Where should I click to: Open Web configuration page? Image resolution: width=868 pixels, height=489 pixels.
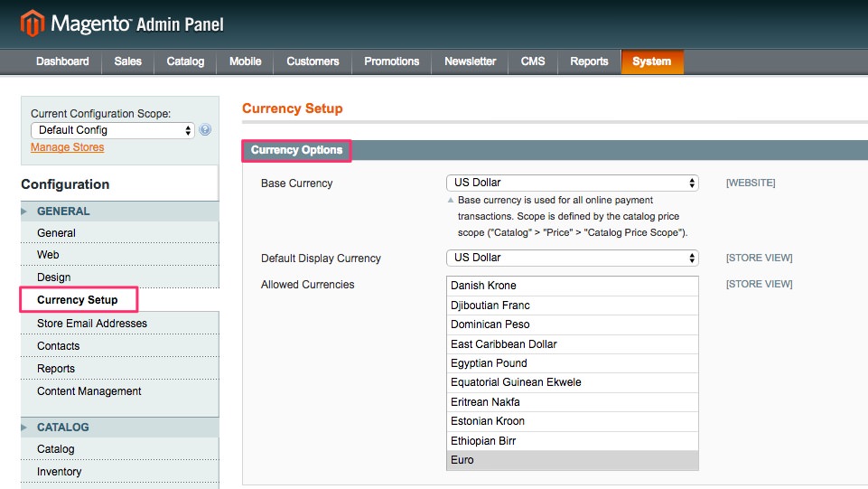pyautogui.click(x=119, y=255)
